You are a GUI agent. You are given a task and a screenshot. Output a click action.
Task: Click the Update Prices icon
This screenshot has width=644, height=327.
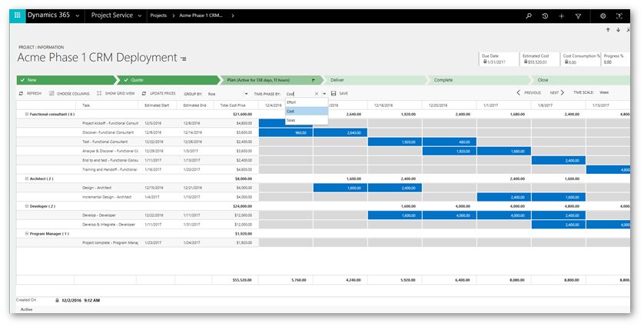[144, 93]
